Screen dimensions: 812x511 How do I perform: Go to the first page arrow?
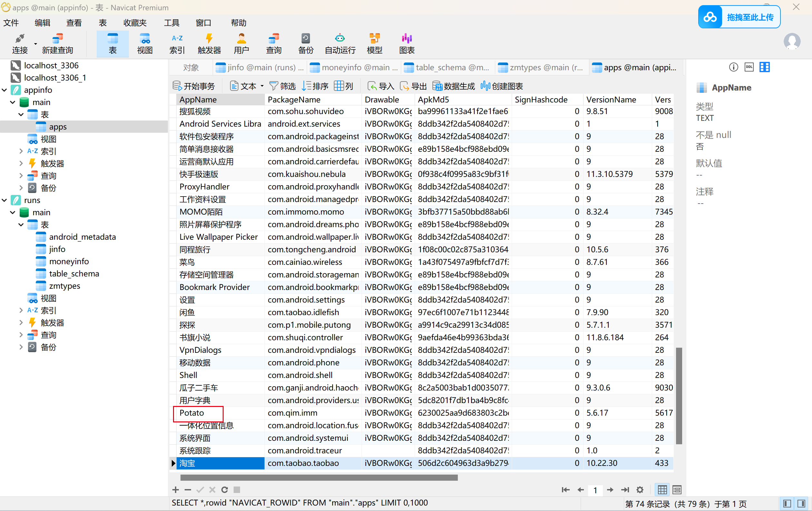[x=565, y=489]
